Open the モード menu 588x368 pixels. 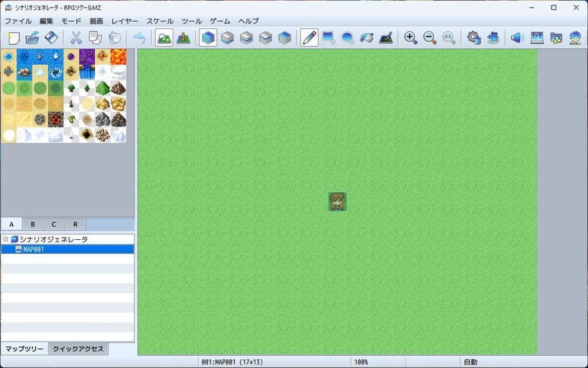(71, 21)
